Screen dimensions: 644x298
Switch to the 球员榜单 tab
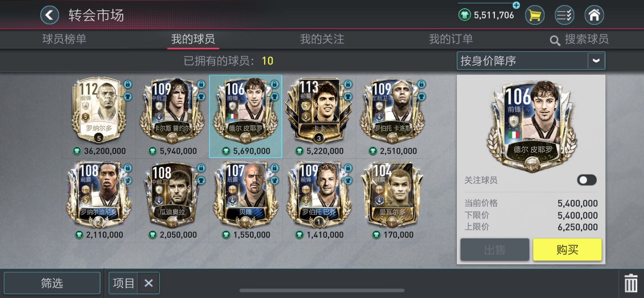[x=64, y=39]
